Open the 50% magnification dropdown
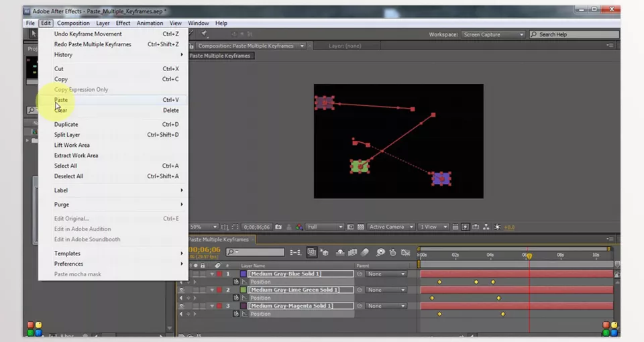Screen dimensions: 644x342 (204, 227)
